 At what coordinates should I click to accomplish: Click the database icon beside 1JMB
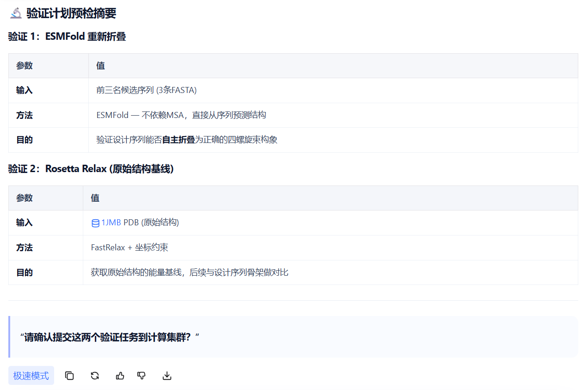pyautogui.click(x=95, y=223)
